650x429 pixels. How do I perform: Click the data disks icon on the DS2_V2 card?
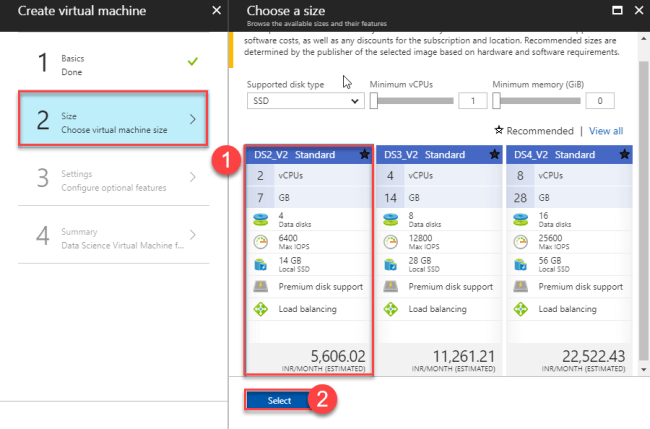pos(261,219)
